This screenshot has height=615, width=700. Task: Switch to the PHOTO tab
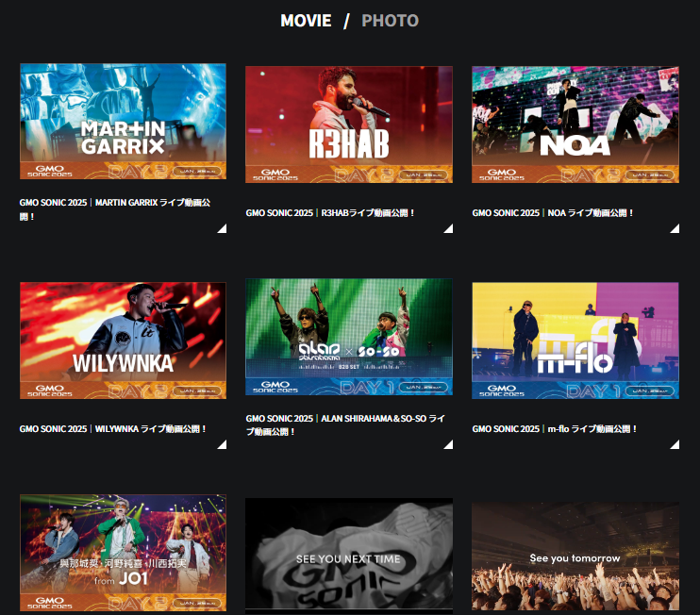[x=390, y=21]
